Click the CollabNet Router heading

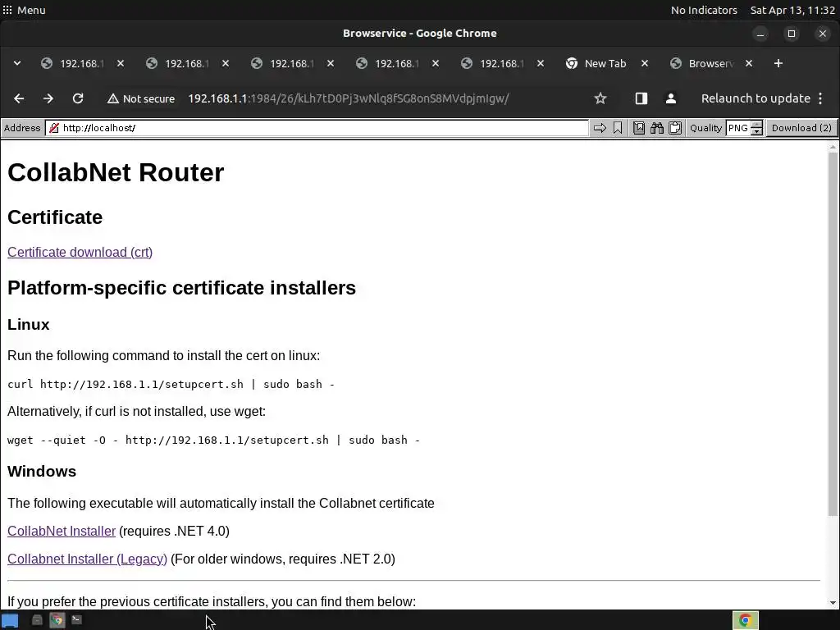click(x=116, y=172)
